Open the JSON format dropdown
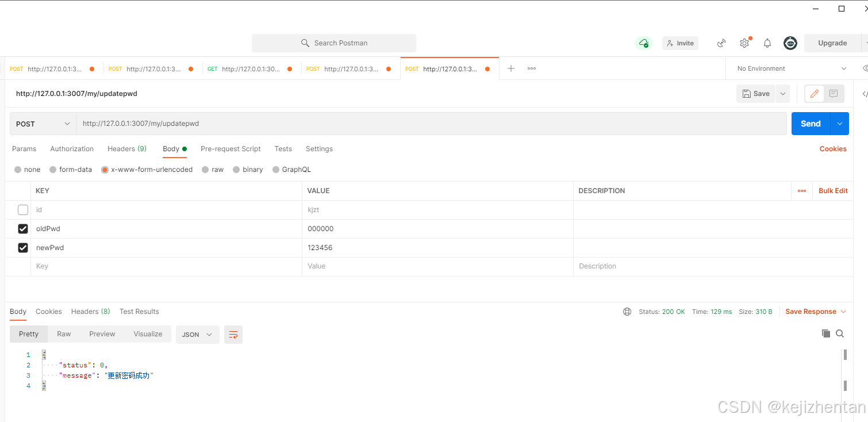The image size is (868, 422). point(197,335)
